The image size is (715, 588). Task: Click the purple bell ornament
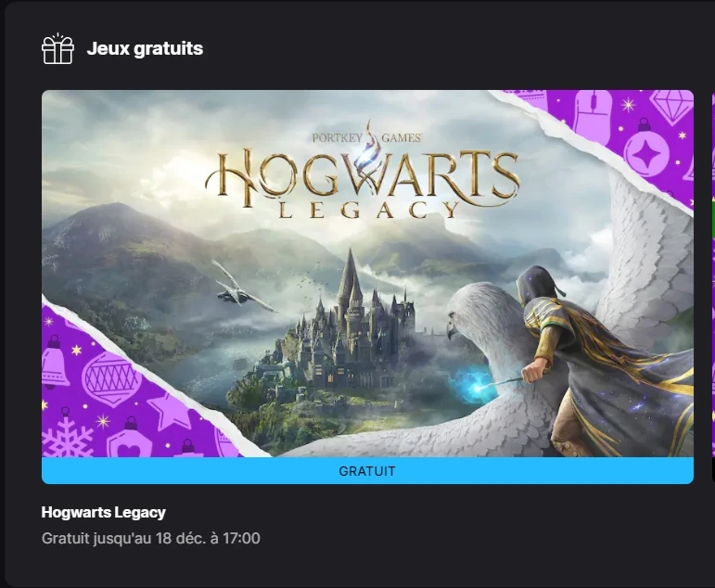(x=55, y=361)
